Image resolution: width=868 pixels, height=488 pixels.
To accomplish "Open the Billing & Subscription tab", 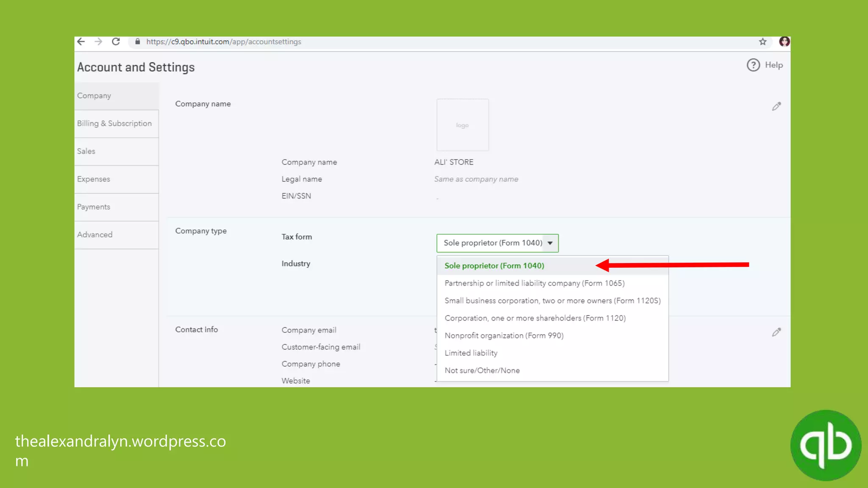I will (114, 123).
